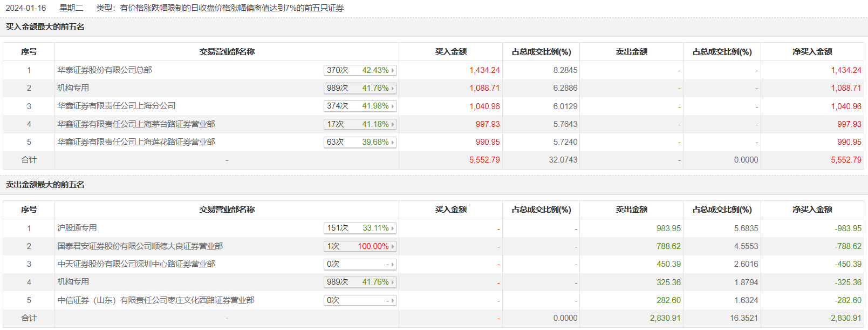Click percentage 1.8794

(x=746, y=282)
